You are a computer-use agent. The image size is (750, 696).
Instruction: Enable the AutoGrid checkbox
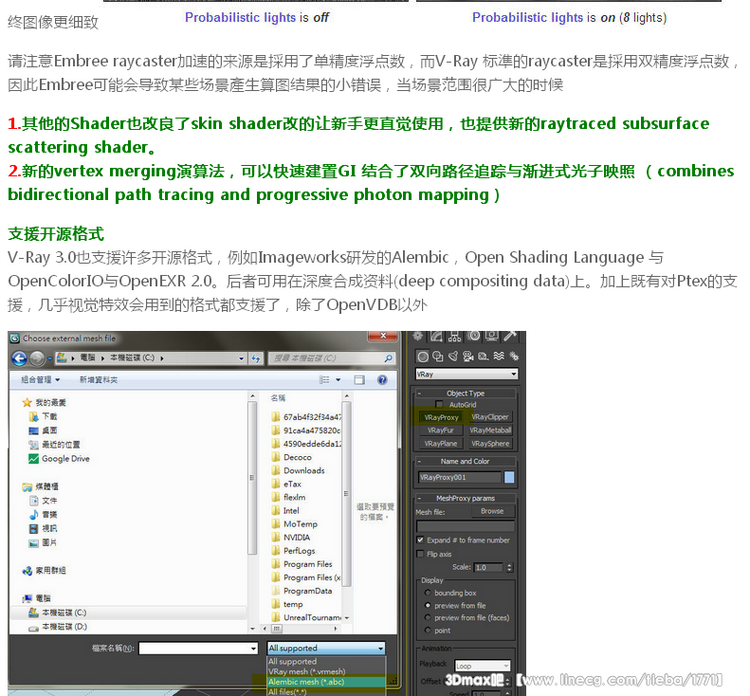tap(439, 405)
